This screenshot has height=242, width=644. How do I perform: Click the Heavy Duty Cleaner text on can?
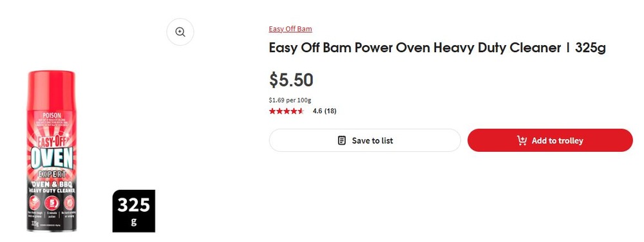tap(52, 191)
